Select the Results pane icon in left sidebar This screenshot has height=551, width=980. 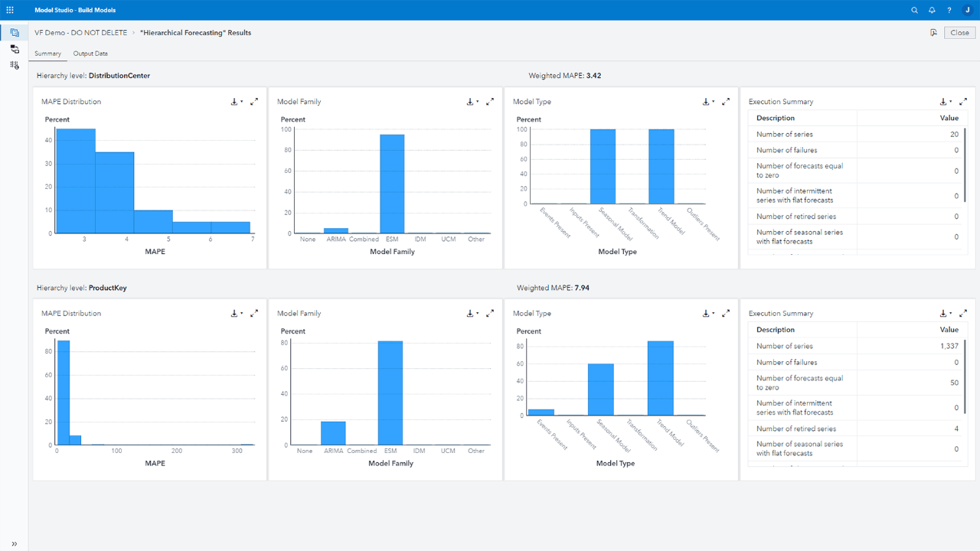(14, 32)
